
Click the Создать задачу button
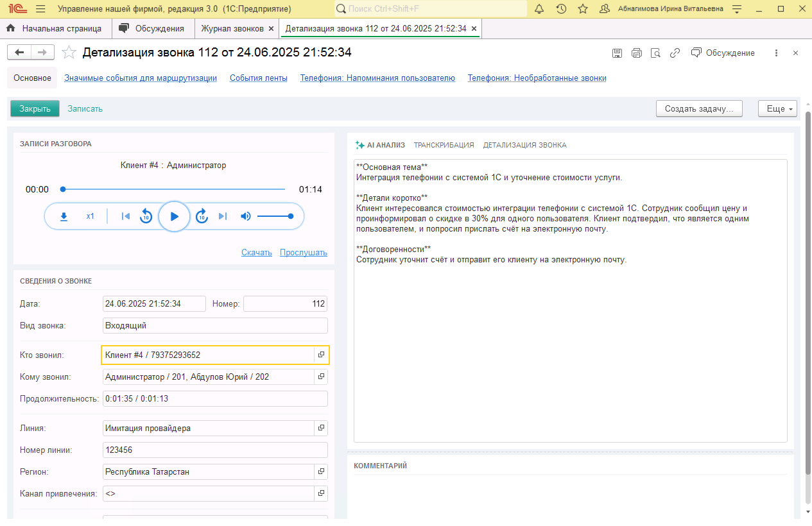698,108
